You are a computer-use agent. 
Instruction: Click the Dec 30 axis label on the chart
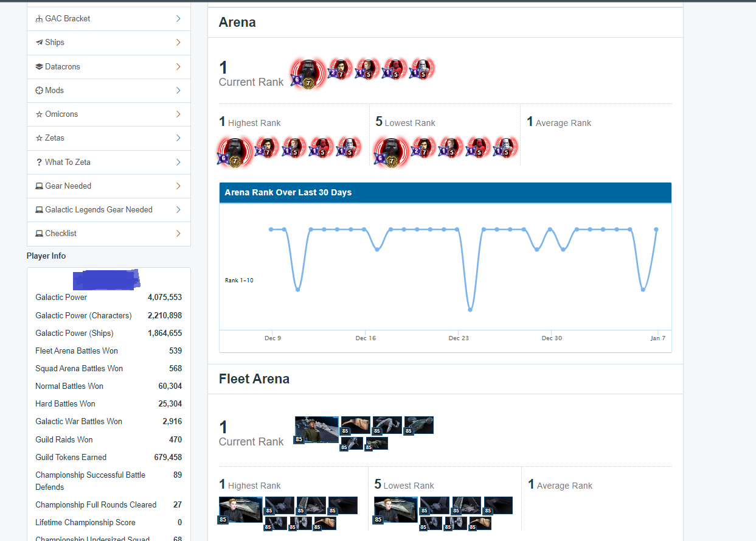(552, 338)
